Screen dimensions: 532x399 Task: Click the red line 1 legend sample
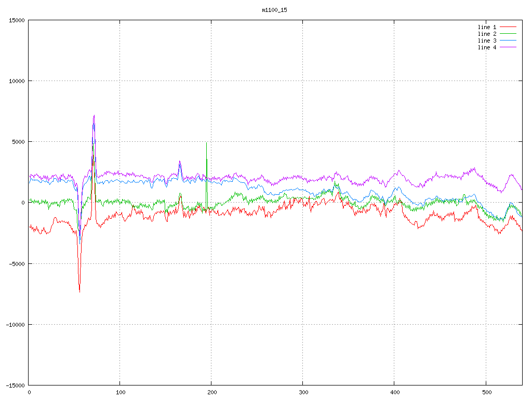(x=508, y=27)
